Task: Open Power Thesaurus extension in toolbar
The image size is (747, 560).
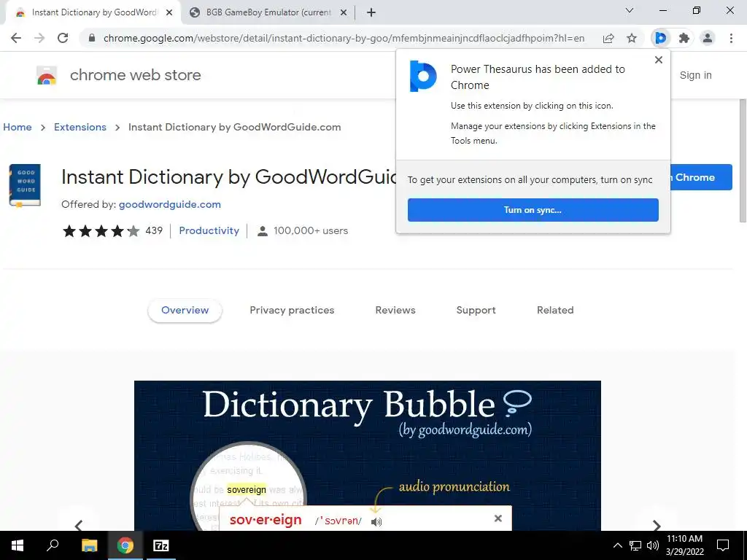Action: click(661, 38)
